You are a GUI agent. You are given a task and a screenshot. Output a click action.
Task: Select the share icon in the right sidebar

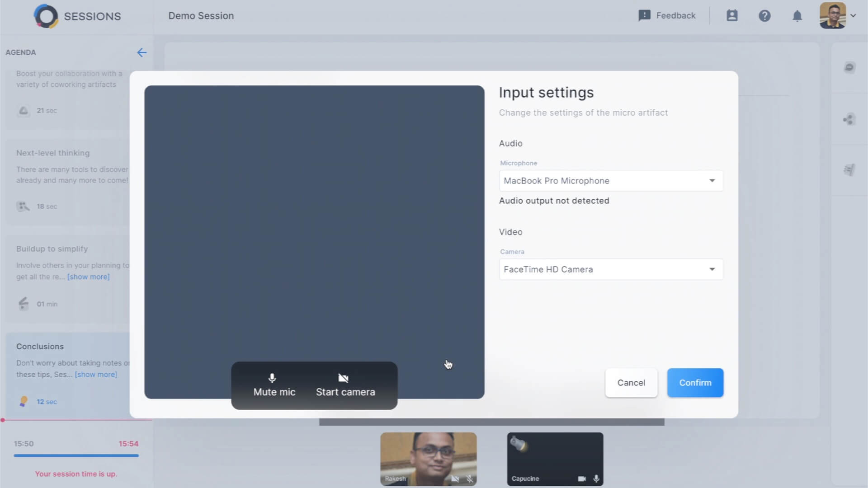pos(849,120)
